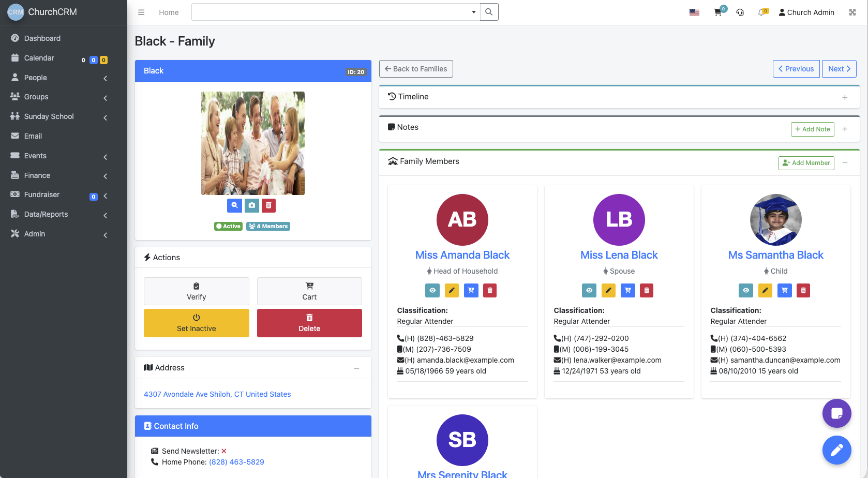Click inside the top search field
Image resolution: width=868 pixels, height=478 pixels.
(331, 11)
